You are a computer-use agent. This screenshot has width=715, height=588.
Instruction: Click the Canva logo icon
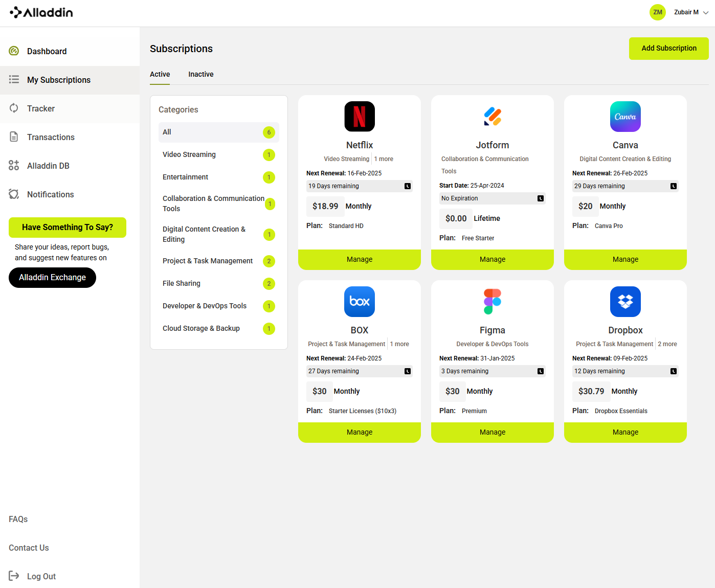(x=625, y=117)
